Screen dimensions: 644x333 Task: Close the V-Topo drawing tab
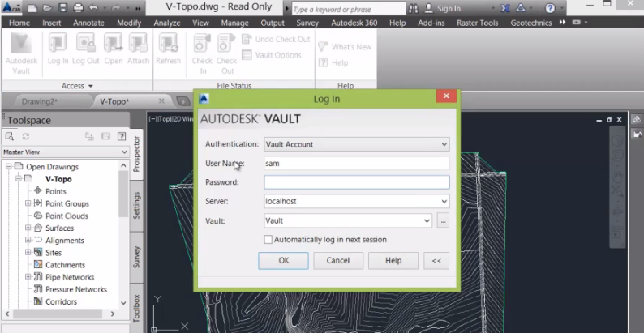pyautogui.click(x=161, y=101)
